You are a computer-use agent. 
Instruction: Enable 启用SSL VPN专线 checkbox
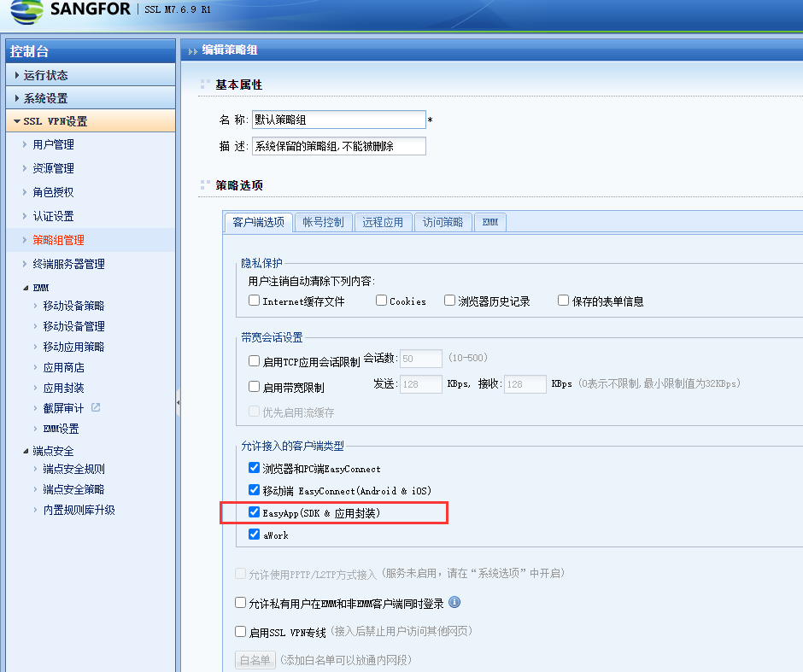(240, 632)
